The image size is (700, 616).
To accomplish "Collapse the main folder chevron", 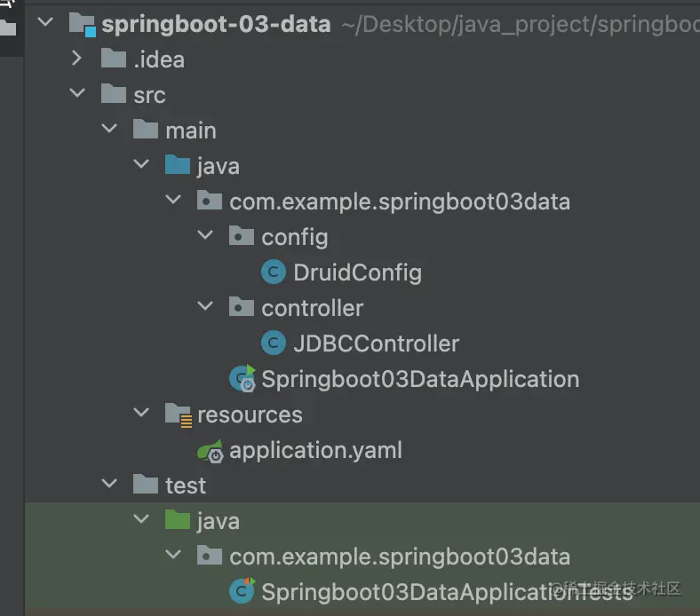I will pyautogui.click(x=109, y=129).
